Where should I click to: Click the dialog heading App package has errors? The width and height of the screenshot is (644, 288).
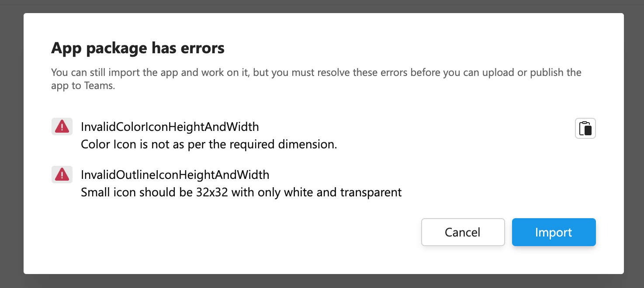point(138,48)
